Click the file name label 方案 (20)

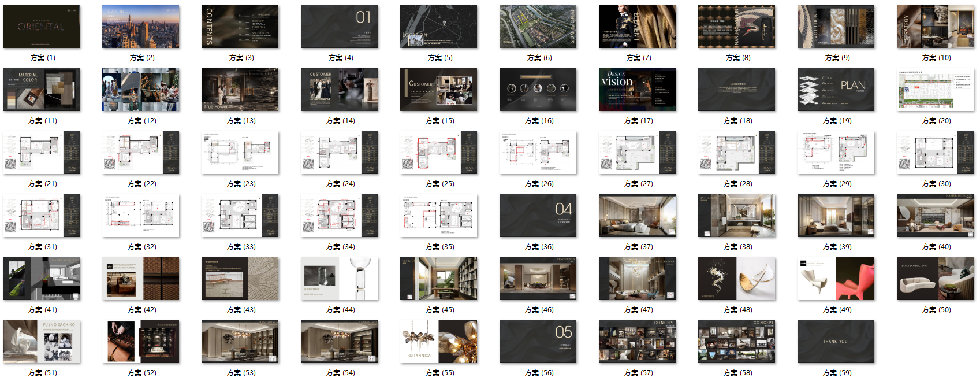tap(936, 121)
